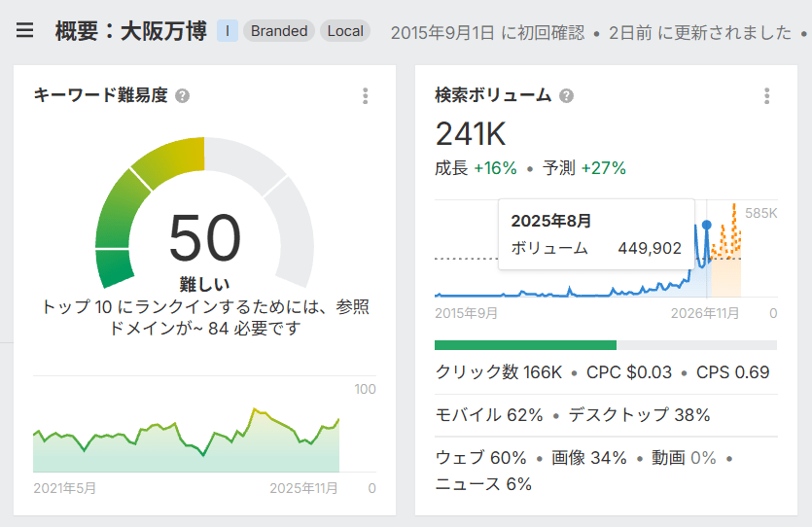
Task: Click the クリック数 166K metric
Action: click(498, 372)
